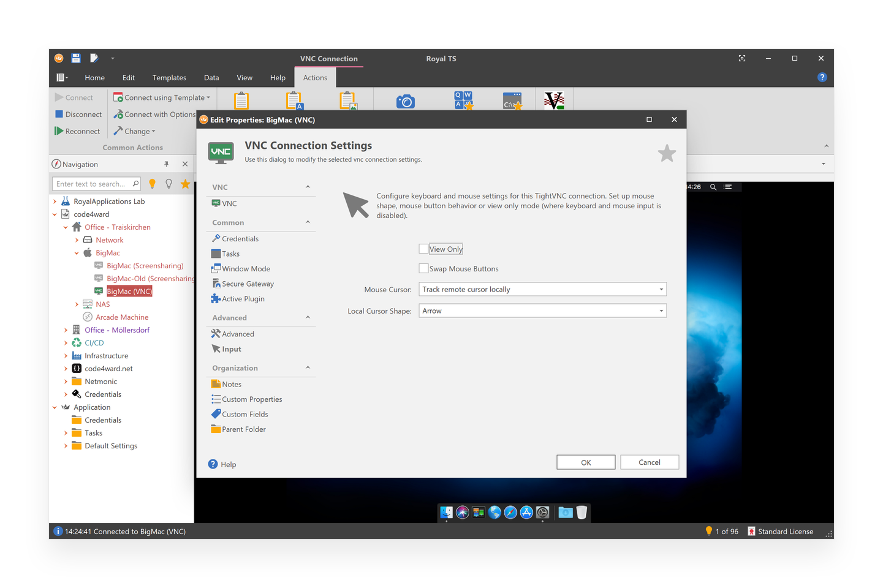This screenshot has width=883, height=588.
Task: Enable Swap Mouse Buttons
Action: tap(423, 268)
